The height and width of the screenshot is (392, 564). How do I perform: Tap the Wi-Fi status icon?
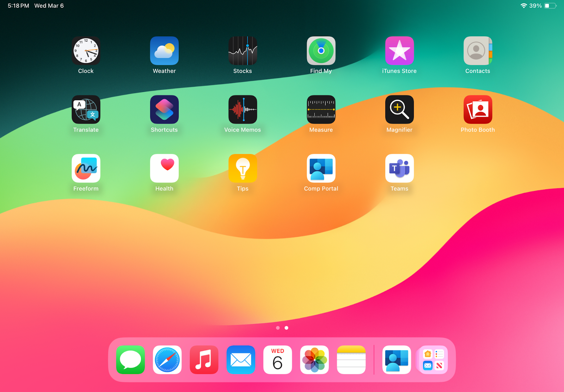pyautogui.click(x=524, y=6)
